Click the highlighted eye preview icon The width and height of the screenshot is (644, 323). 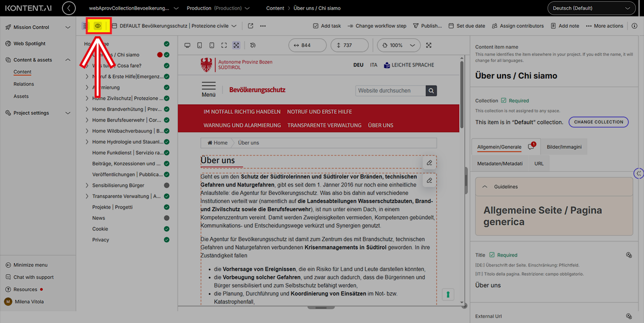(x=98, y=26)
